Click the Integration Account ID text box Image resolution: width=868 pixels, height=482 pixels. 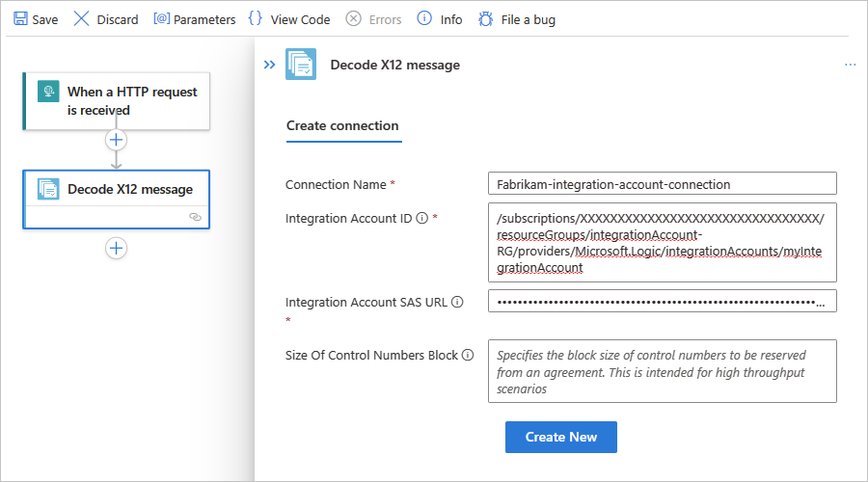[x=662, y=242]
